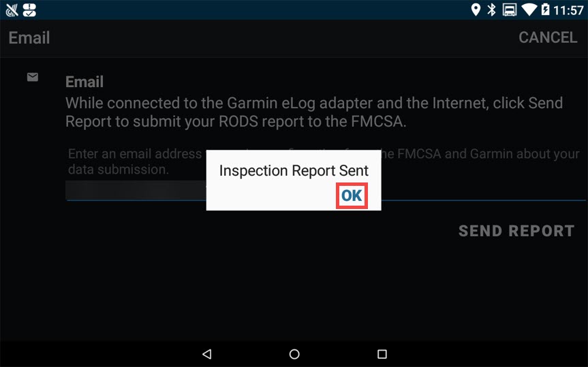Tap the charging battery status icon
Screen dimensions: 588x367
click(545, 10)
